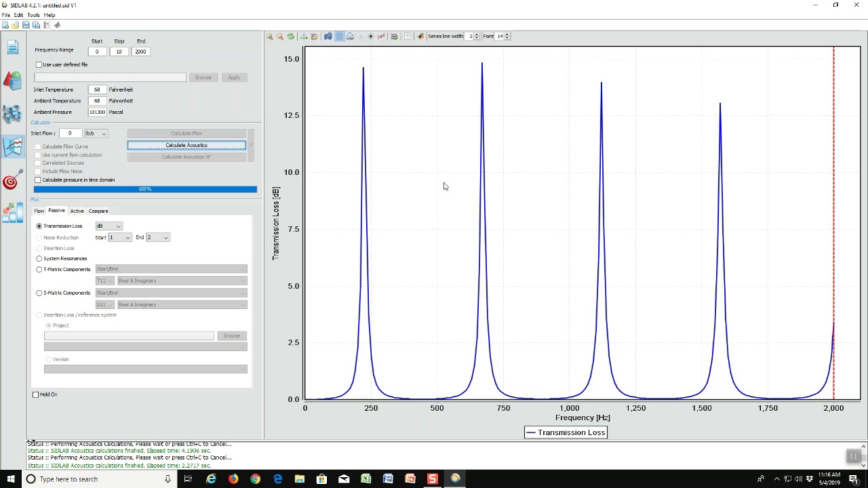The image size is (868, 488).
Task: Click the Frequency Range Start field
Action: click(x=97, y=52)
